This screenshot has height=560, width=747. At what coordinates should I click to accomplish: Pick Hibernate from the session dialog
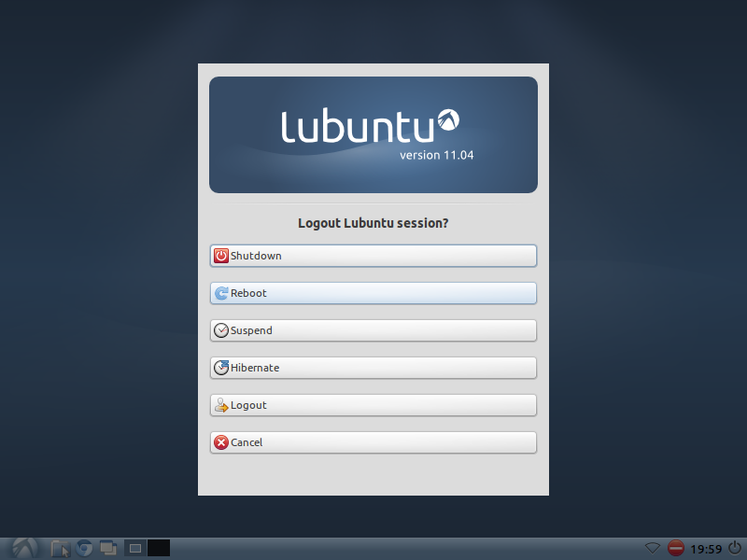[x=373, y=368]
